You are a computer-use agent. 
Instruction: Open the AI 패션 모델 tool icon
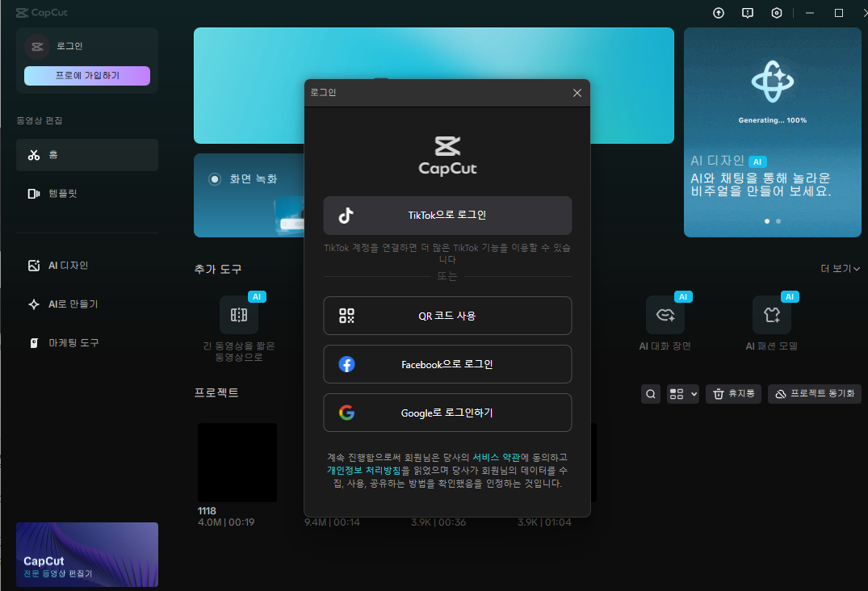point(772,315)
